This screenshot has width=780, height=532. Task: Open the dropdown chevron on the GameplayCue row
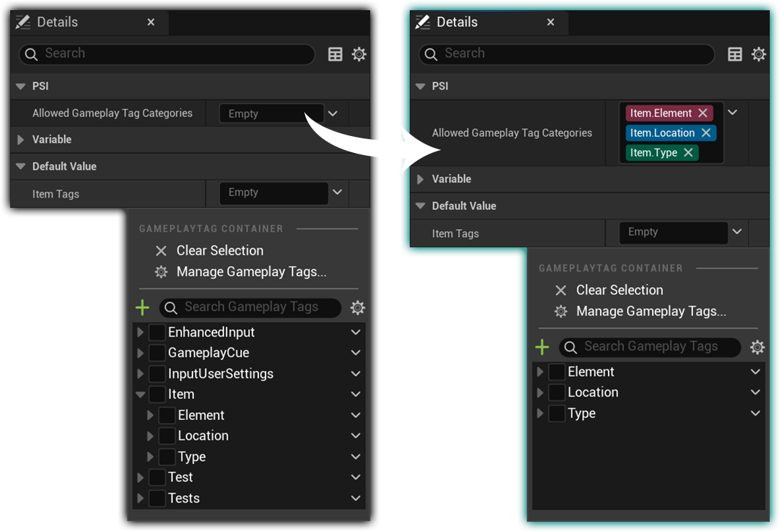pyautogui.click(x=356, y=353)
